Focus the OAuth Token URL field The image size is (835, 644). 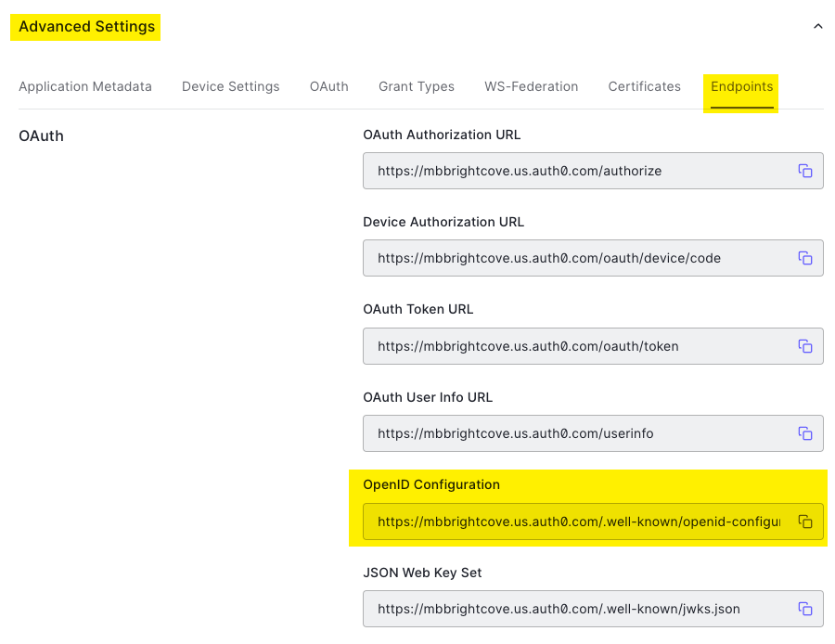coord(575,346)
